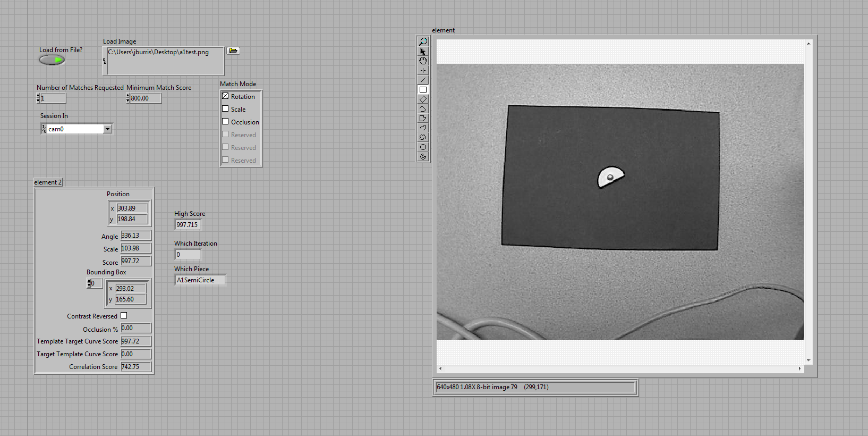
Task: Click the Number of Matches Requested stepper
Action: (38, 98)
